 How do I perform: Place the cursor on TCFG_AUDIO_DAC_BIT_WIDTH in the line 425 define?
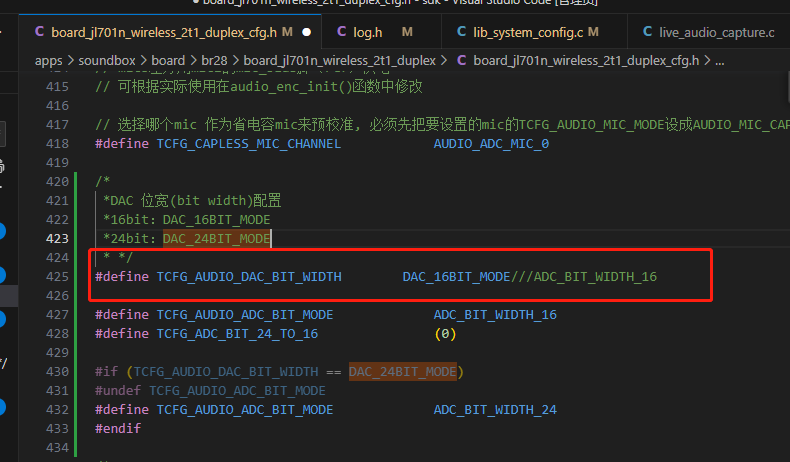pyautogui.click(x=249, y=277)
